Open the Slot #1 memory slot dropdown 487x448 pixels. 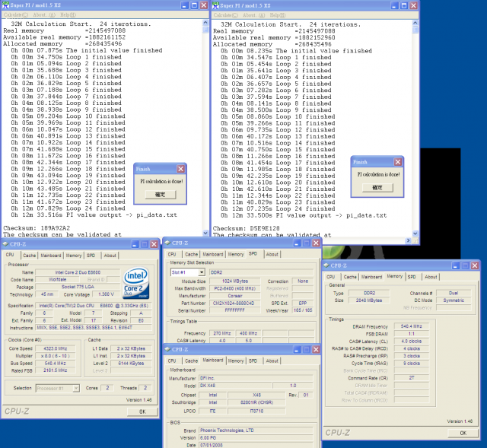[202, 272]
